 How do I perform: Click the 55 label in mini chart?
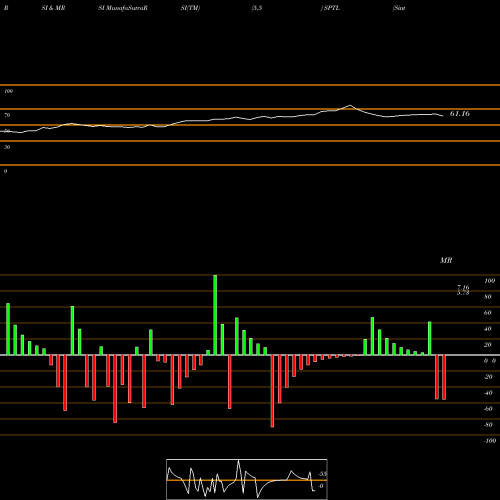click(323, 474)
